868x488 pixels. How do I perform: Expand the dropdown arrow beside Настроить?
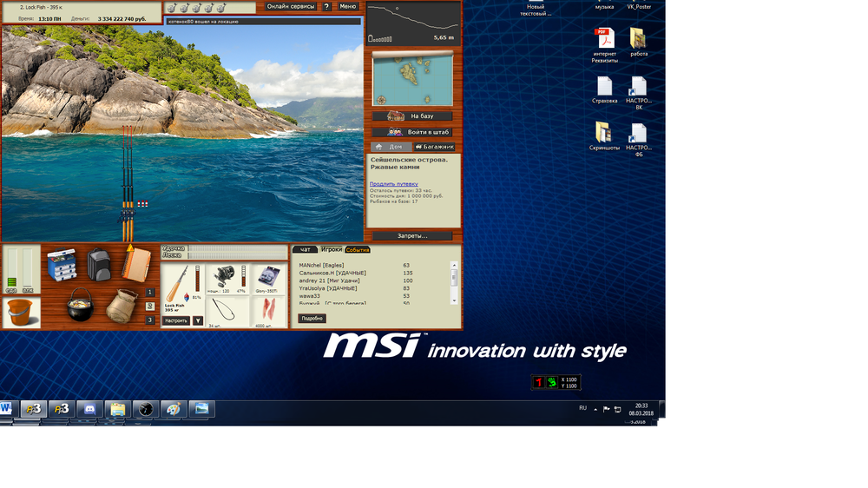(x=198, y=320)
